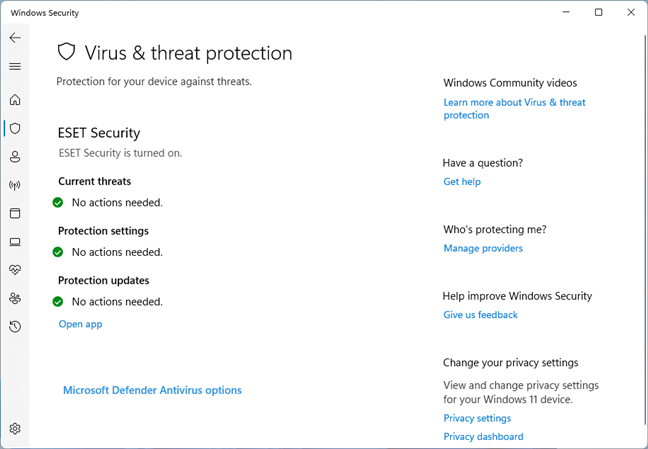Open Privacy settings link
648x449 pixels.
click(x=477, y=418)
